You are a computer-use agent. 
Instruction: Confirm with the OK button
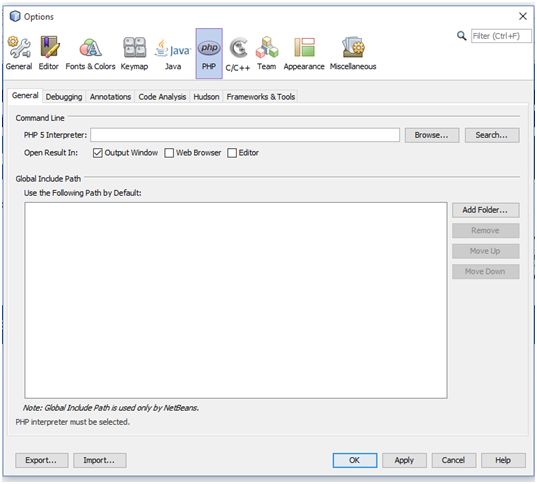tap(355, 460)
